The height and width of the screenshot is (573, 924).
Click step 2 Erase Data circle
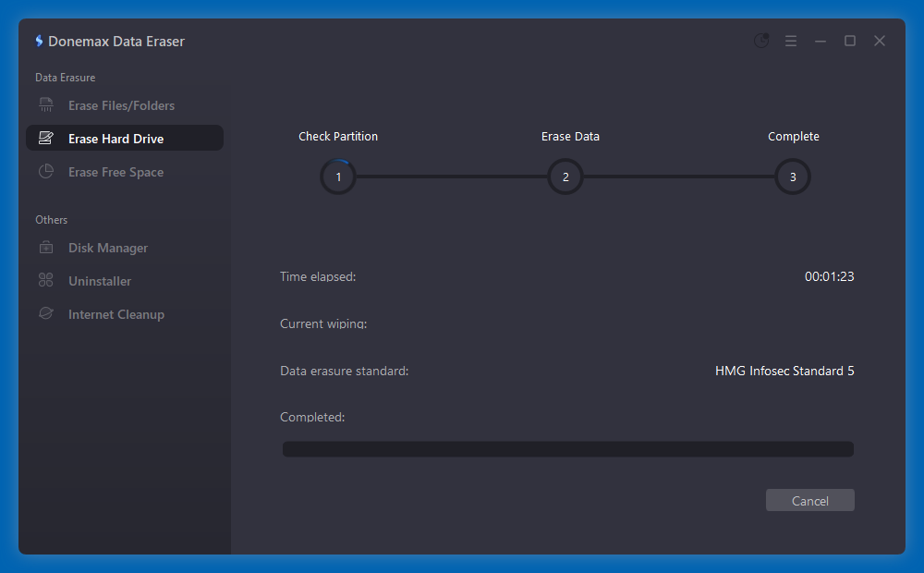[x=565, y=177]
